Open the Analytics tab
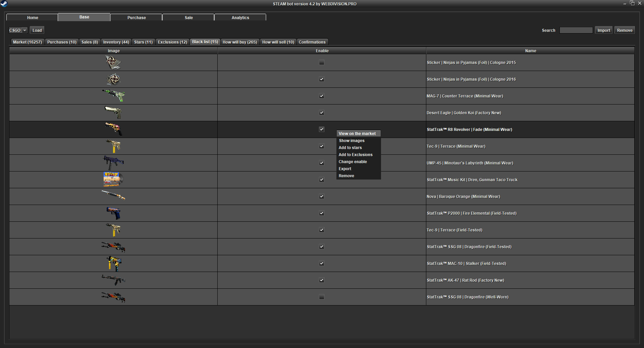This screenshot has height=348, width=644. point(240,18)
